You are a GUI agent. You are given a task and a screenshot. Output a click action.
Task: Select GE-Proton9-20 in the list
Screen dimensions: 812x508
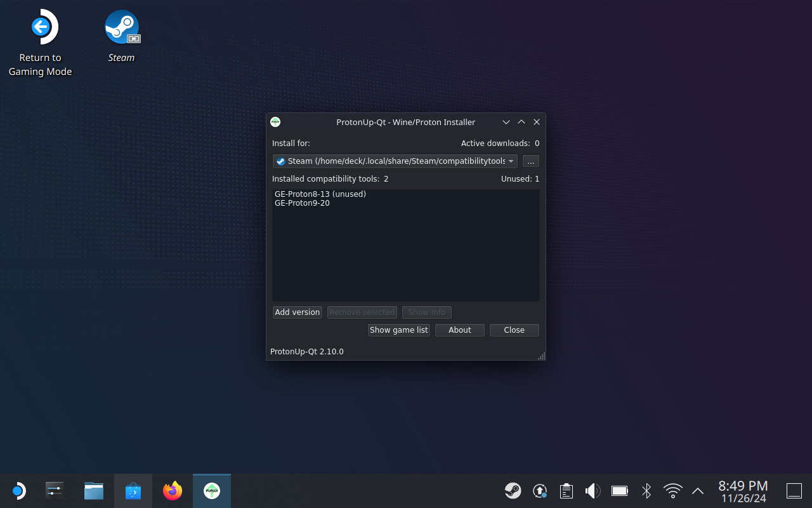[302, 203]
